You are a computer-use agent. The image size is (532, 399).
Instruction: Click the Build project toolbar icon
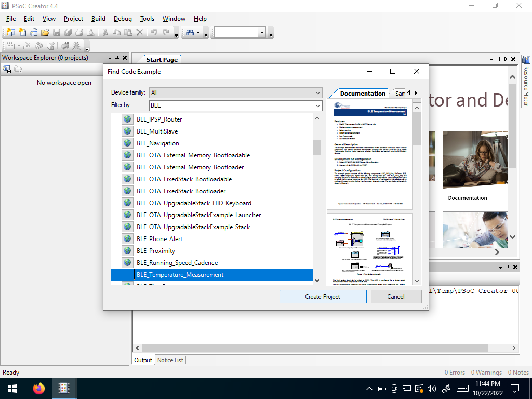coord(11,46)
